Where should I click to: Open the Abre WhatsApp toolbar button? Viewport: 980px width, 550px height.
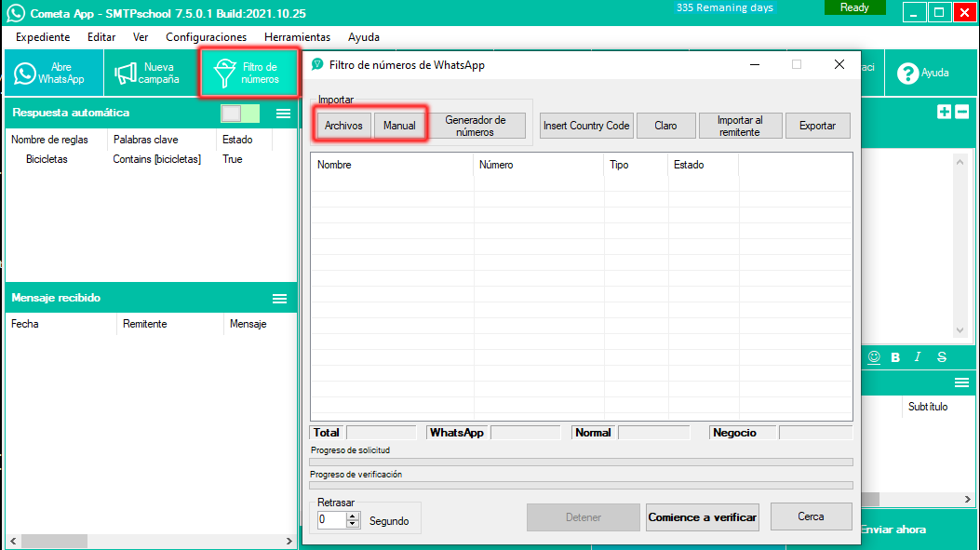tap(54, 74)
